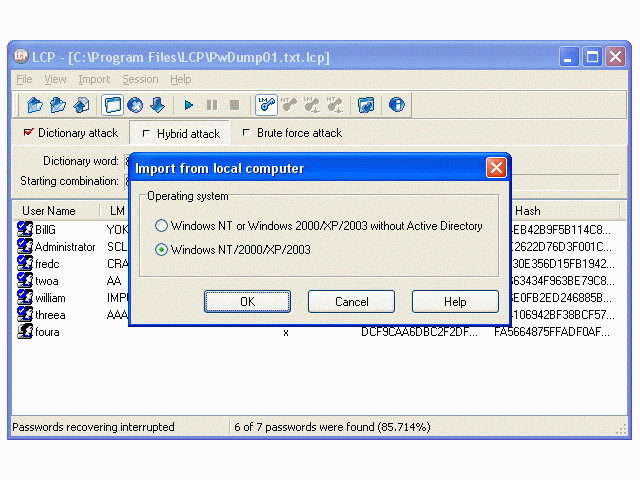Viewport: 640px width, 480px height.
Task: Click the last greyed NT key icon
Action: click(335, 105)
